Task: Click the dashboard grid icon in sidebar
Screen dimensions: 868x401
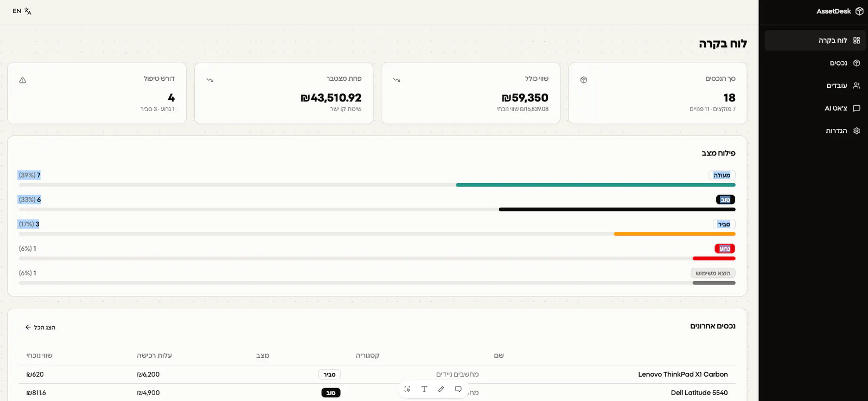Action: 857,41
